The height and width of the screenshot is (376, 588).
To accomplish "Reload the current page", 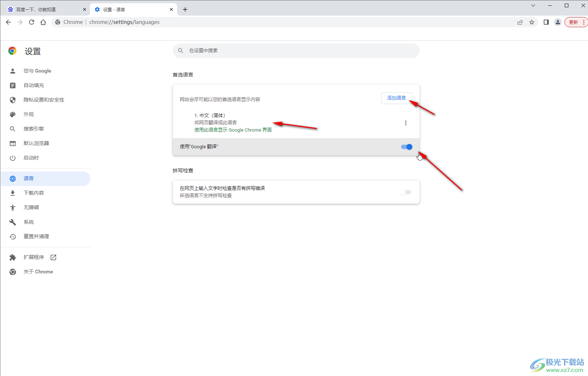I will tap(32, 22).
